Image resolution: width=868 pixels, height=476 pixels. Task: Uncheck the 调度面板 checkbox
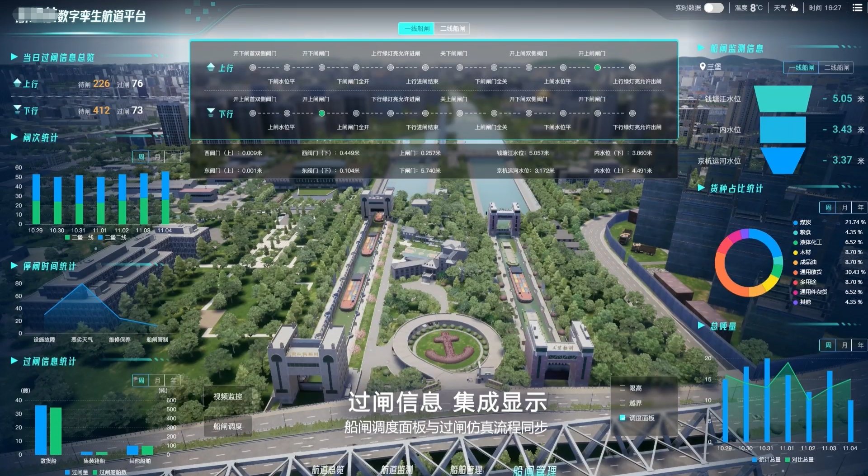tap(623, 418)
